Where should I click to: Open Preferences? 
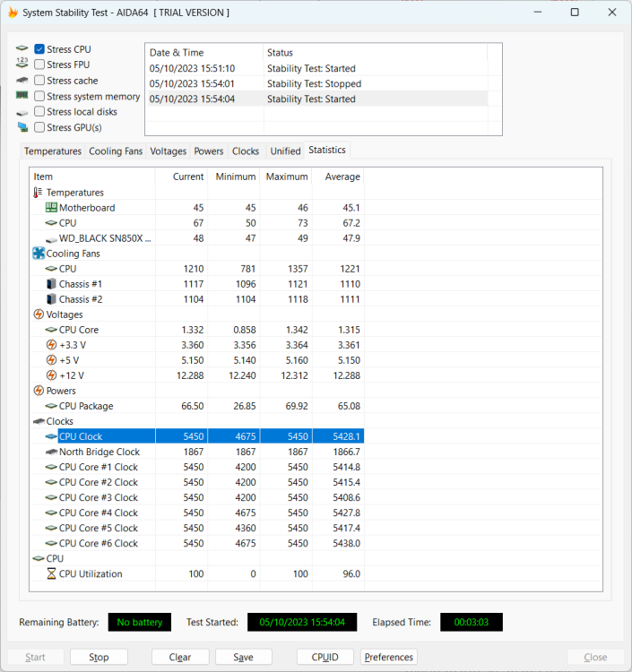click(389, 657)
